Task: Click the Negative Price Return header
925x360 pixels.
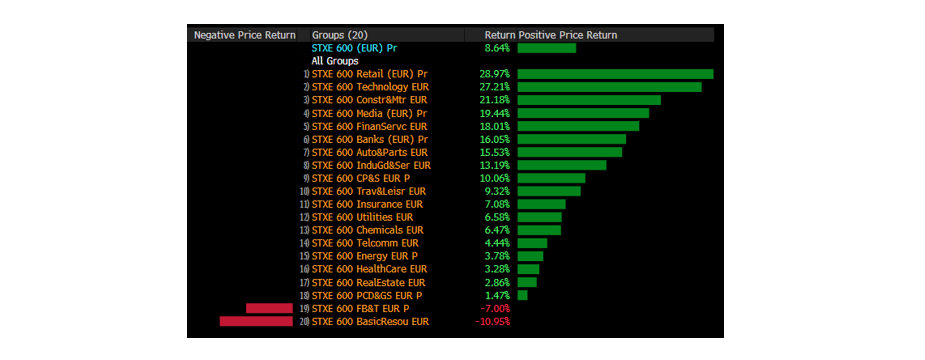Action: 245,35
